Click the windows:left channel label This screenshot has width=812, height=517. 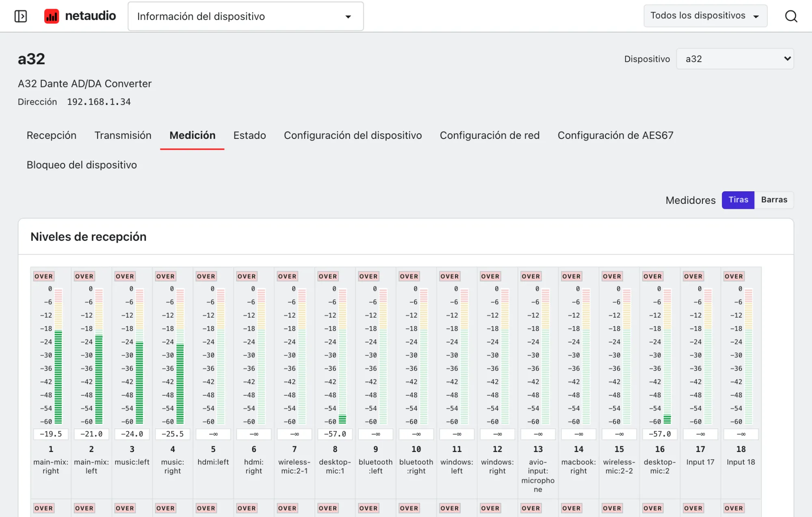pos(457,467)
